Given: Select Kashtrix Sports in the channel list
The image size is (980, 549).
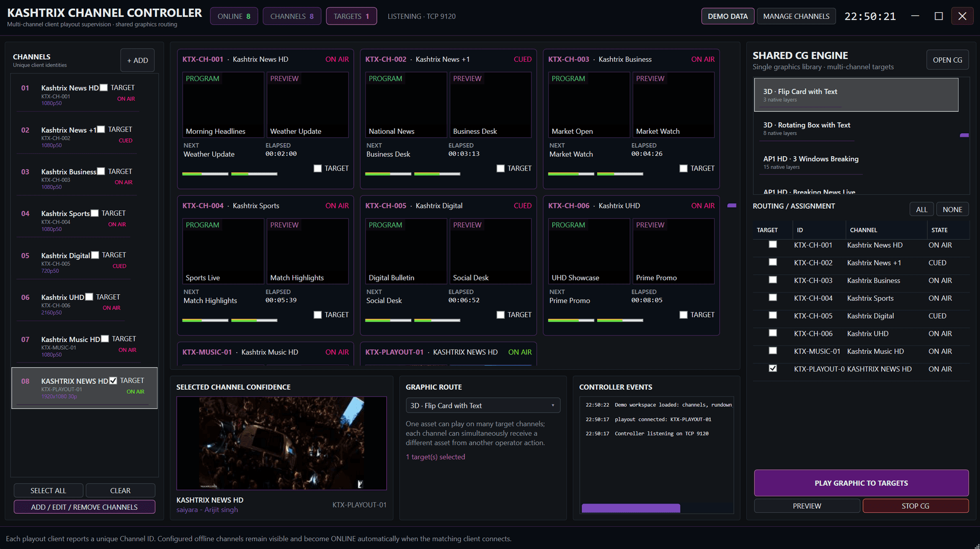Looking at the screenshot, I should [x=84, y=221].
